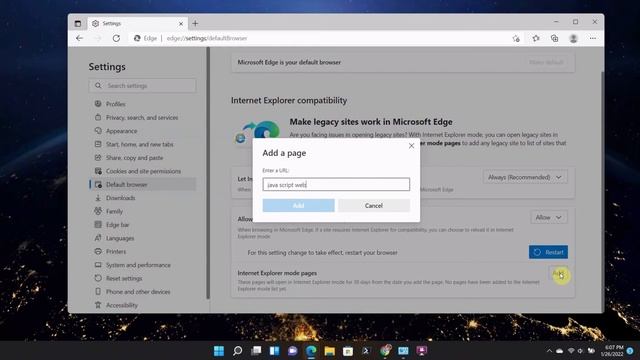Open Task View in taskbar
This screenshot has width=640, height=360.
click(x=256, y=351)
